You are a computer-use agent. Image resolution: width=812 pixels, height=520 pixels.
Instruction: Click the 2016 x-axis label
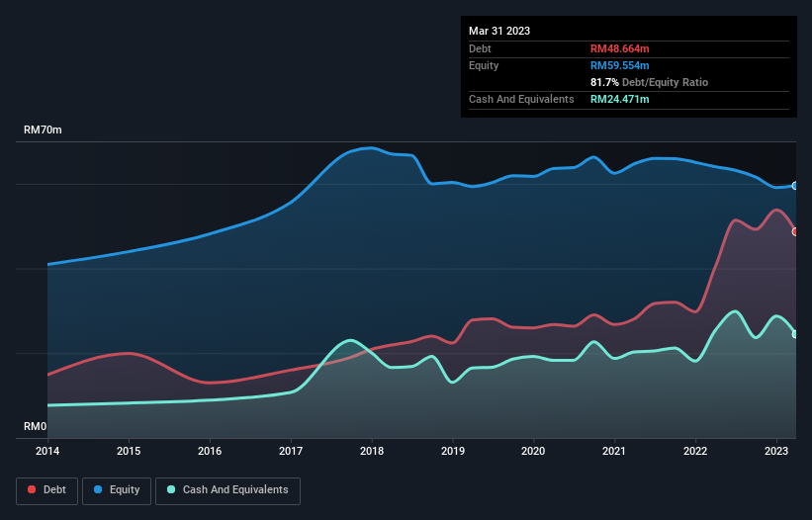(x=210, y=451)
